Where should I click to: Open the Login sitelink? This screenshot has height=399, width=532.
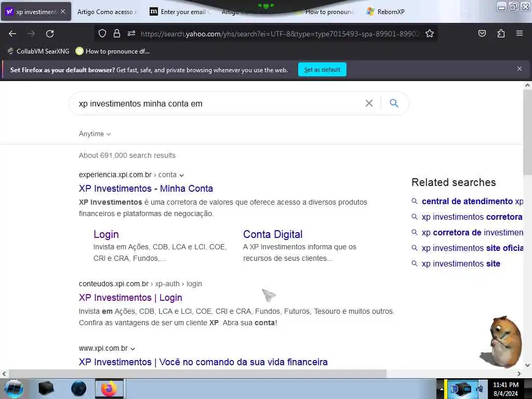(106, 234)
